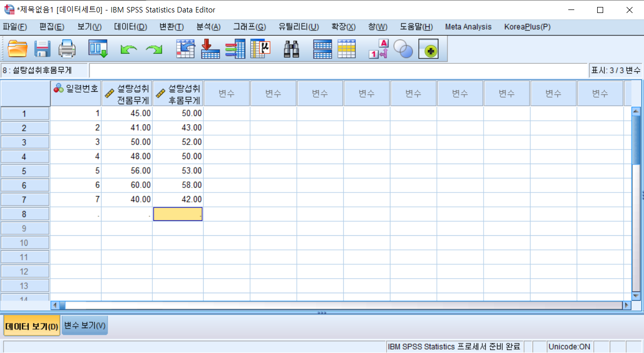The width and height of the screenshot is (644, 353).
Task: Click Unicode:ON status bar entry
Action: 569,347
